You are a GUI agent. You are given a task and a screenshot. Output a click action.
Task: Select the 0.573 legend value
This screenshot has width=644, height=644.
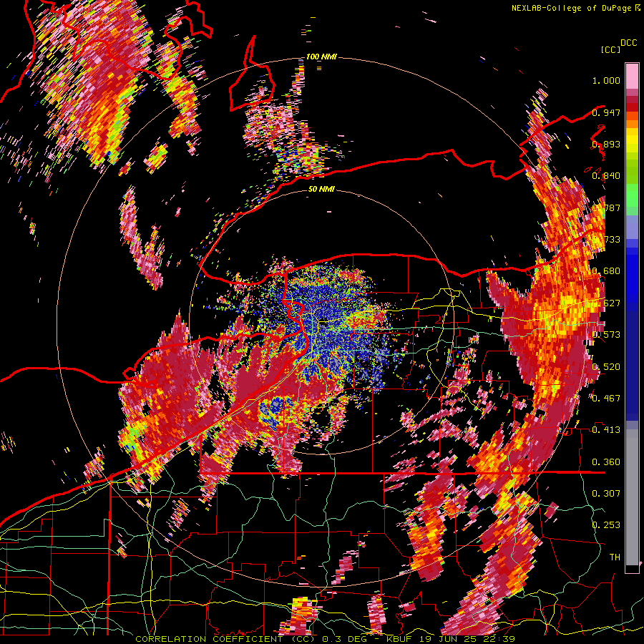[606, 335]
